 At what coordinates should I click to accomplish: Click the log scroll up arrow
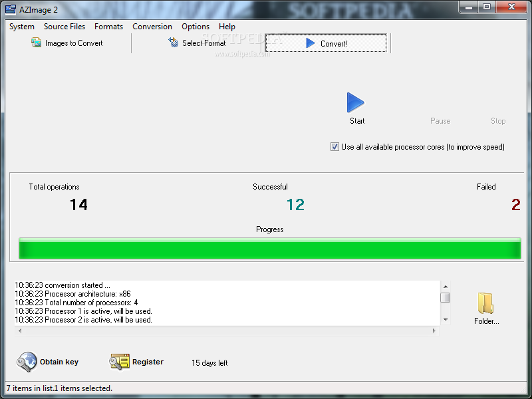[446, 287]
